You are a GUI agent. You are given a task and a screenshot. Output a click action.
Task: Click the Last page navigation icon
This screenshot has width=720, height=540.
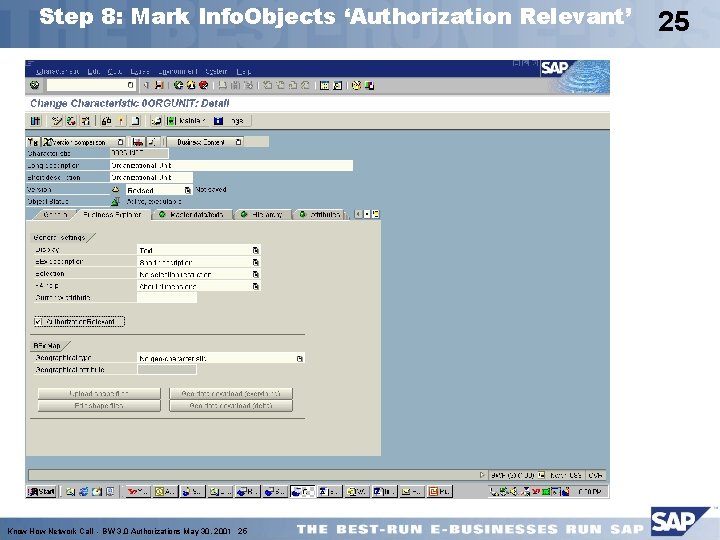(305, 85)
